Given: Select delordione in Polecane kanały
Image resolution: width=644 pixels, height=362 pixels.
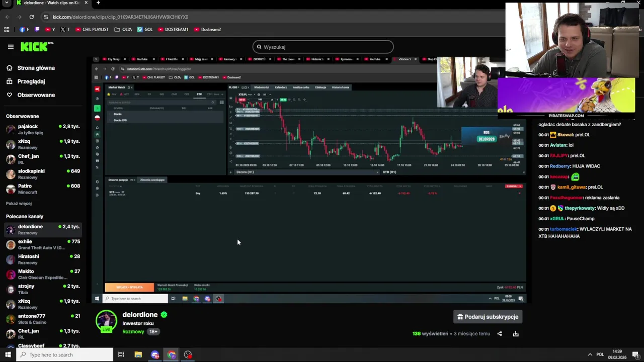Looking at the screenshot, I should point(43,229).
